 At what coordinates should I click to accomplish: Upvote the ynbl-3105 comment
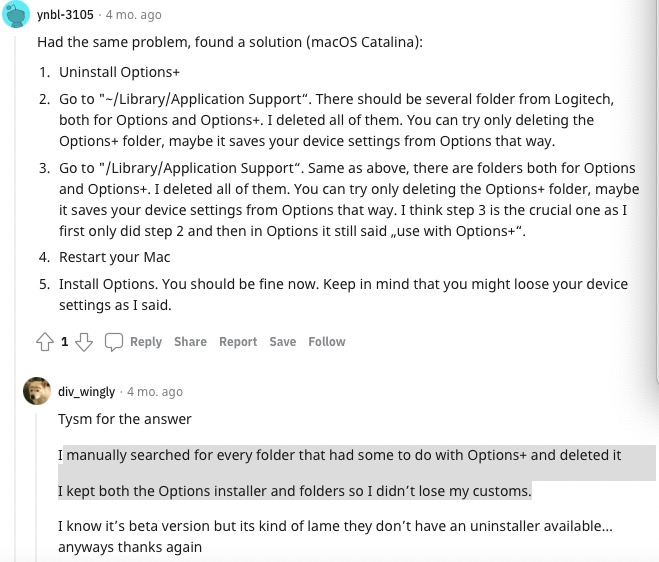(44, 342)
